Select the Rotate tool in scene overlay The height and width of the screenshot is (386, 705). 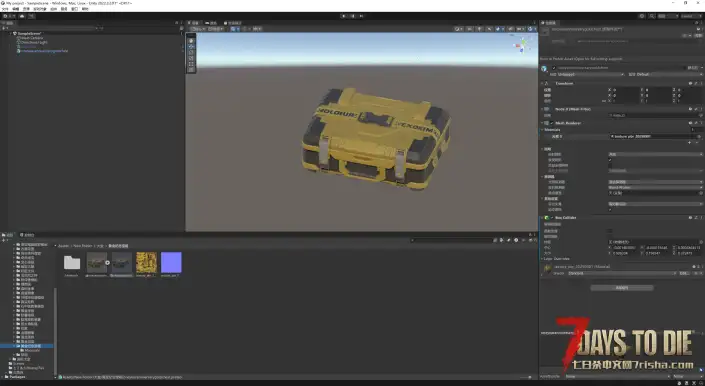(x=191, y=53)
